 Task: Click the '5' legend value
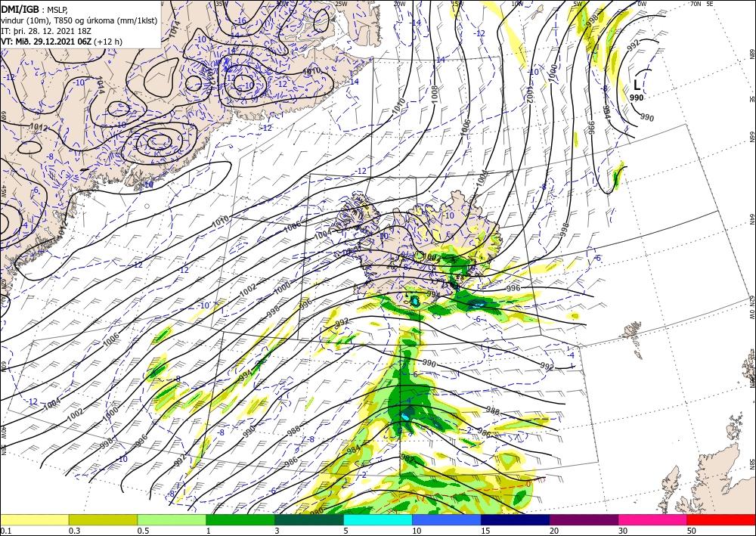pos(345,531)
